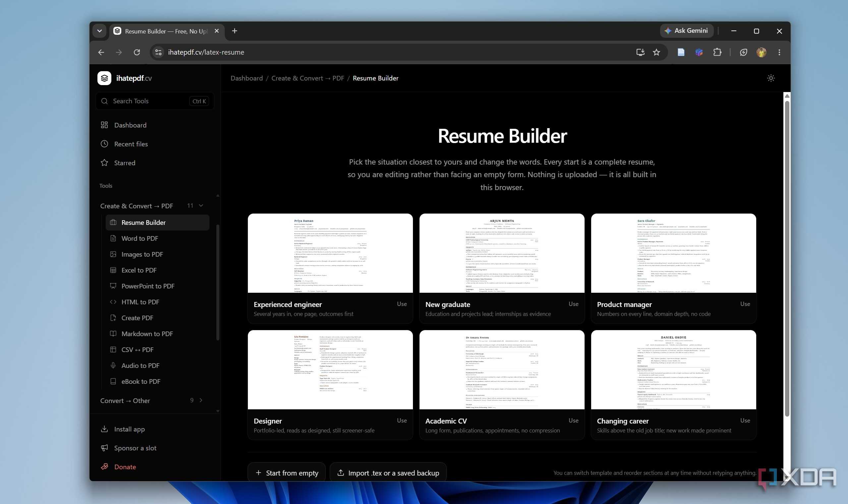Select the Excel to PDF tool
The width and height of the screenshot is (848, 504).
click(157, 270)
